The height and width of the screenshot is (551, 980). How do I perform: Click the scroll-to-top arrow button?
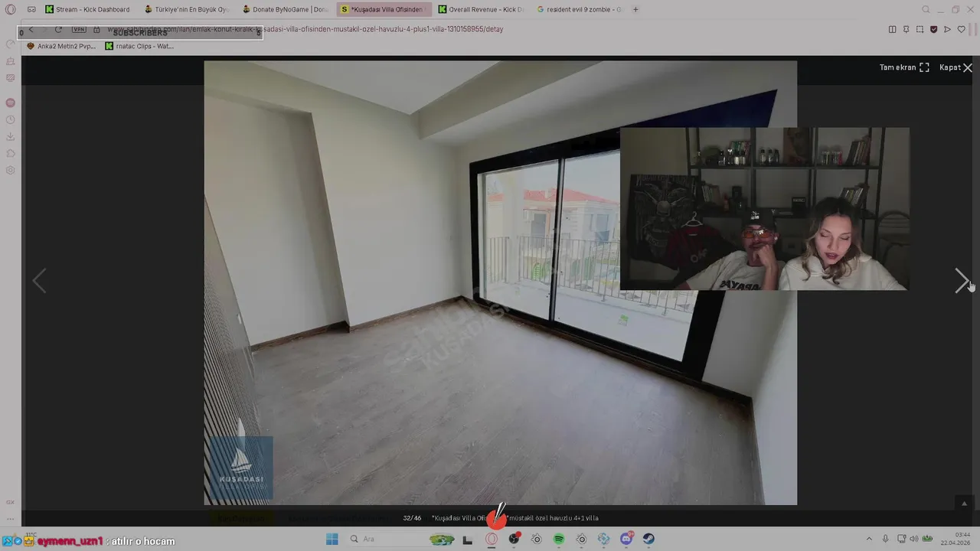pyautogui.click(x=964, y=503)
